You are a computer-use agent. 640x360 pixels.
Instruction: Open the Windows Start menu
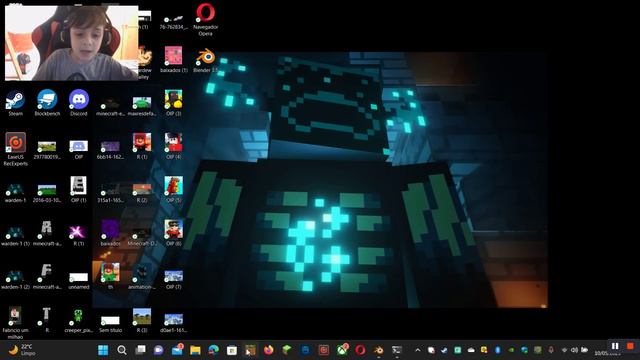[103, 350]
